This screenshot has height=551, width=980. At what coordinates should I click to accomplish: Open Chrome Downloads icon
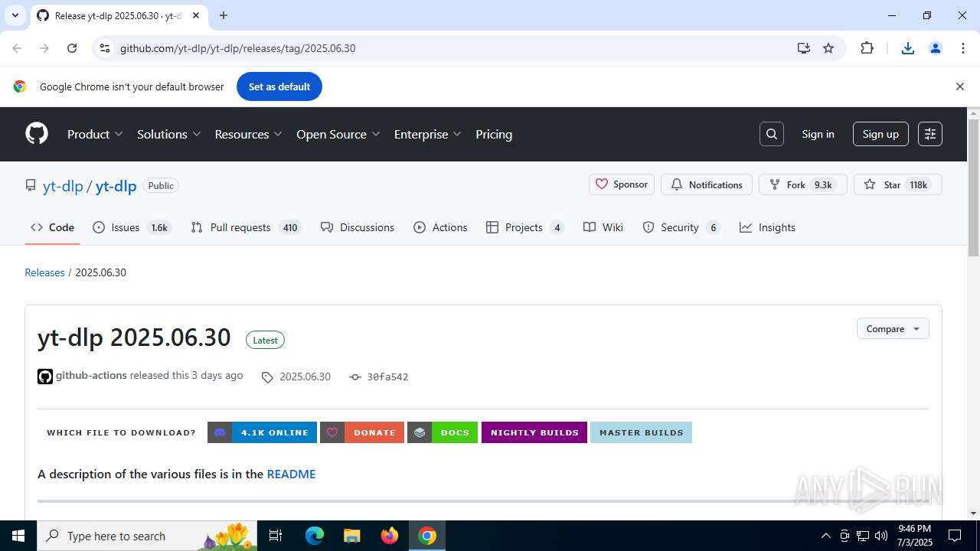(x=908, y=48)
